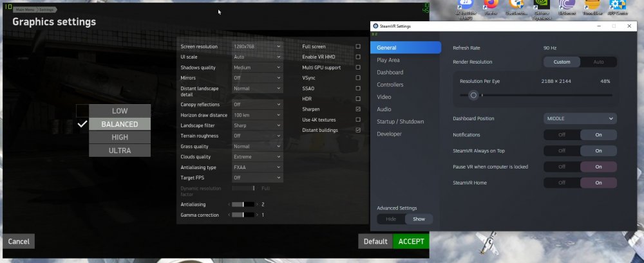The width and height of the screenshot is (644, 263).
Task: Open the Clouds quality dropdown
Action: coord(257,157)
